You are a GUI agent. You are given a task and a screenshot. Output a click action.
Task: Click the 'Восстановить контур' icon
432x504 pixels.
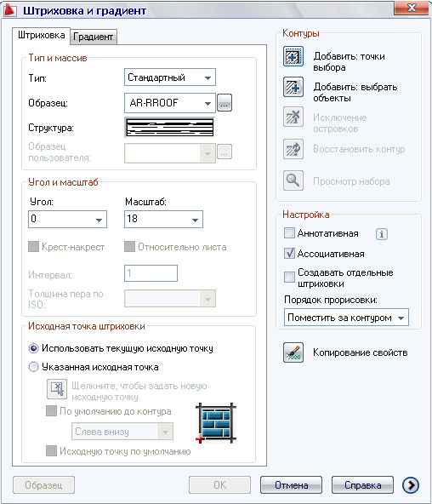(293, 149)
